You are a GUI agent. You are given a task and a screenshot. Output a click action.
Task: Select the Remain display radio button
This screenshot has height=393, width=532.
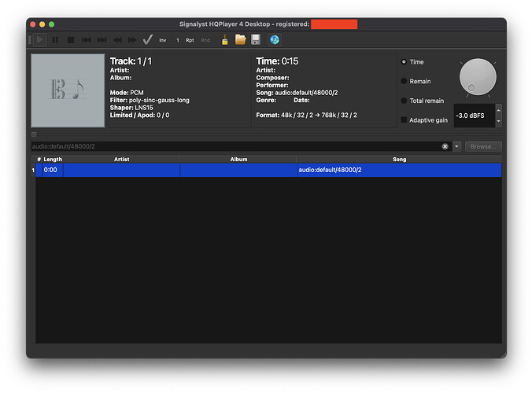(x=404, y=81)
